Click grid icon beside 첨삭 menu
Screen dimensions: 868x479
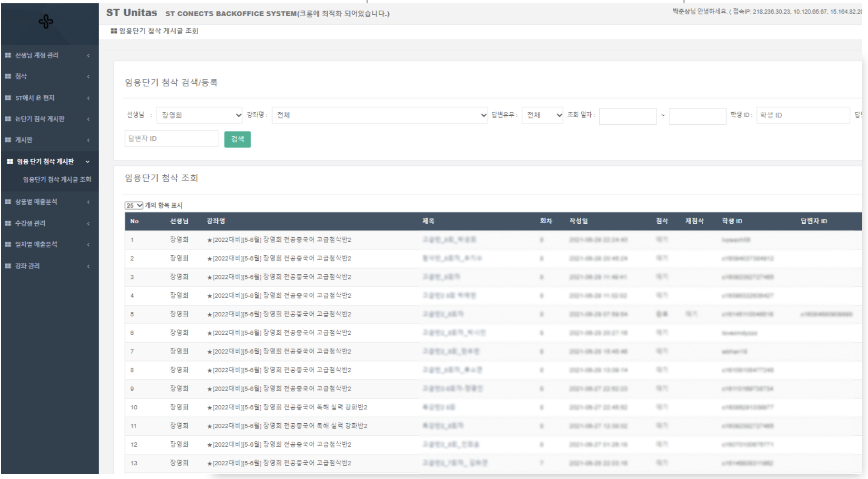[x=8, y=76]
